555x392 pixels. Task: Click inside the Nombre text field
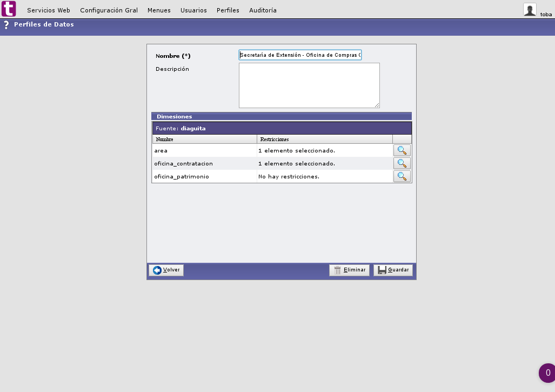coord(300,55)
